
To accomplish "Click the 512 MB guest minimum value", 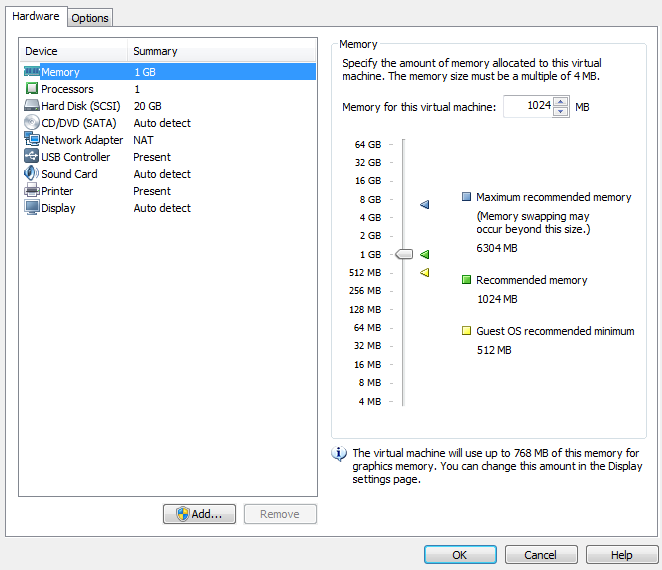I will [x=494, y=350].
